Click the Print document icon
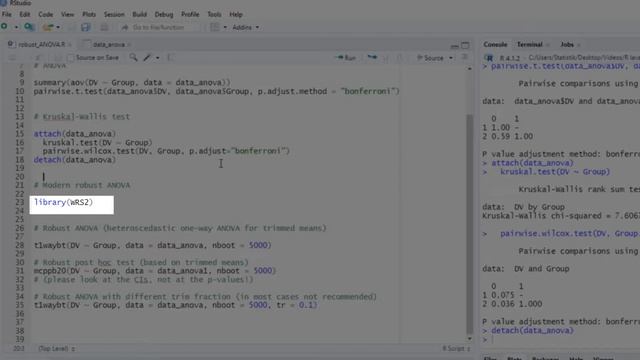Image resolution: width=640 pixels, height=360 pixels. click(104, 27)
